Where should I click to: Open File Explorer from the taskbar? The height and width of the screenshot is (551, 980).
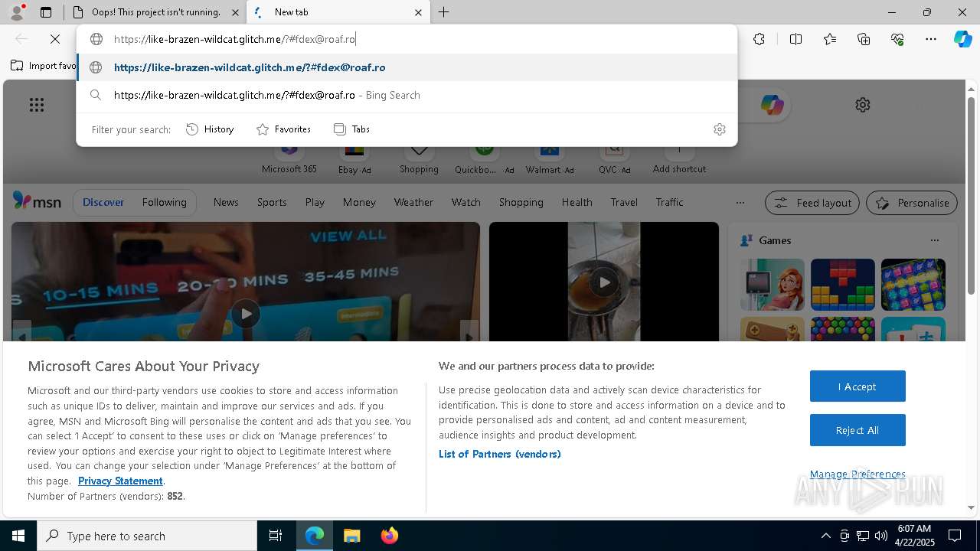click(x=351, y=536)
